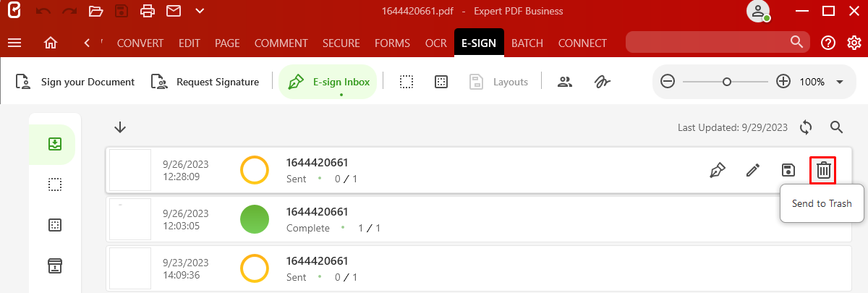The height and width of the screenshot is (293, 868).
Task: Select dashed square icon in left sidebar
Action: click(54, 184)
